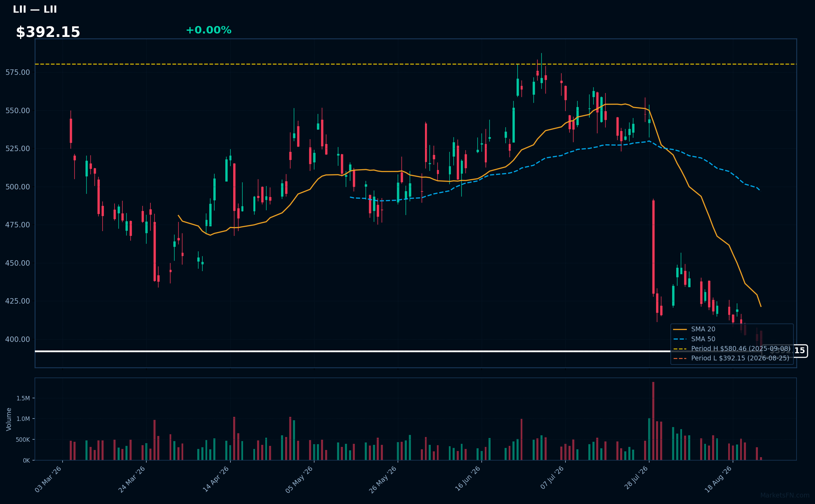Click the +0.00% change percentage
Viewport: 815px width, 504px height.
coord(209,30)
